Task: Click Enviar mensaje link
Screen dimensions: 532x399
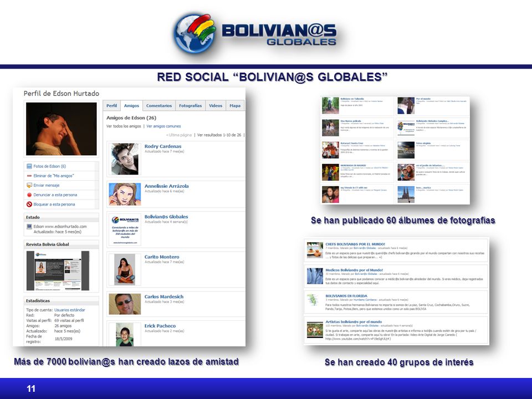Action: click(x=47, y=185)
